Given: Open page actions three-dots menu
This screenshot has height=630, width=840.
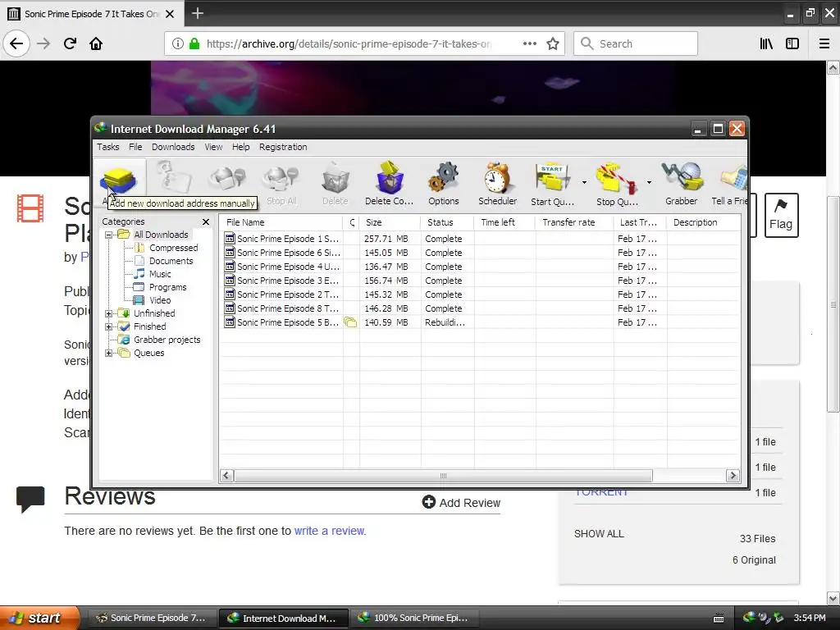Looking at the screenshot, I should click(530, 43).
